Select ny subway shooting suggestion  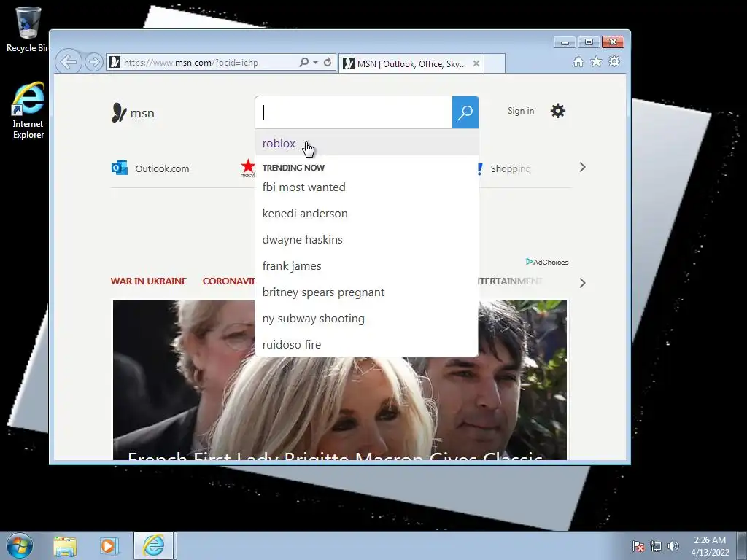[x=367, y=318]
